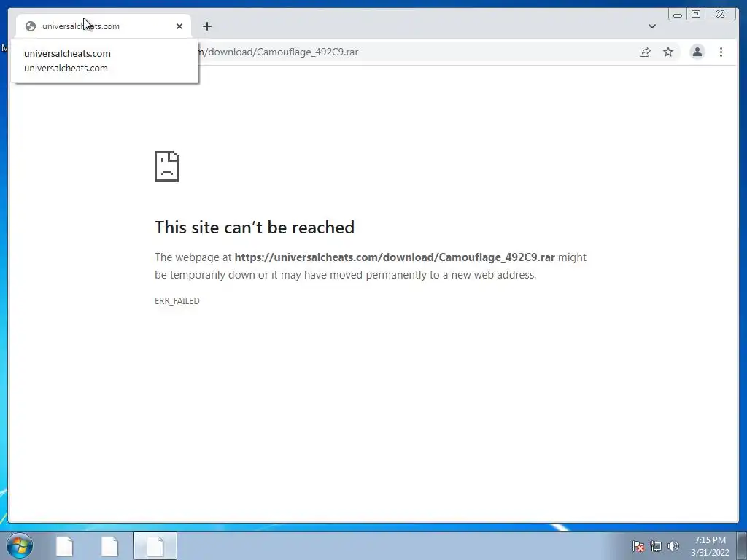The image size is (747, 560).
Task: Click the share this page icon
Action: coord(645,52)
